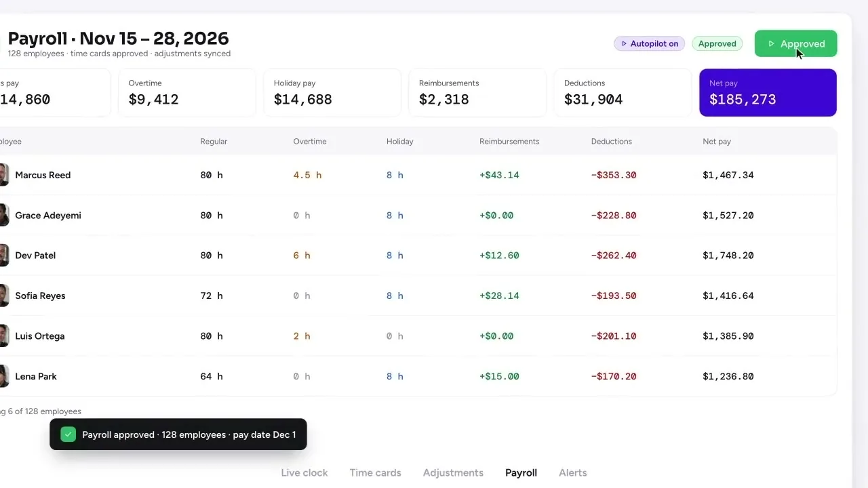Select the Marcus Reed name
868x488 pixels.
(x=43, y=175)
